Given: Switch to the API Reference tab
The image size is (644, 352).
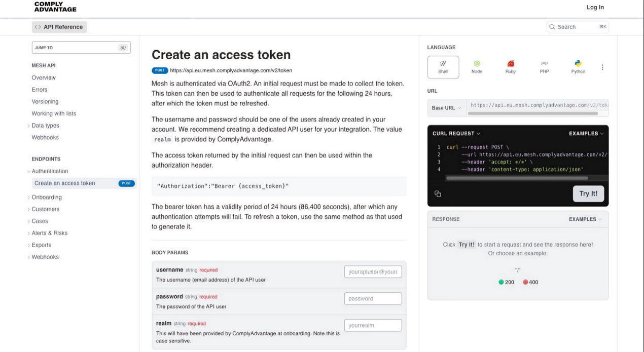Looking at the screenshot, I should click(x=59, y=26).
